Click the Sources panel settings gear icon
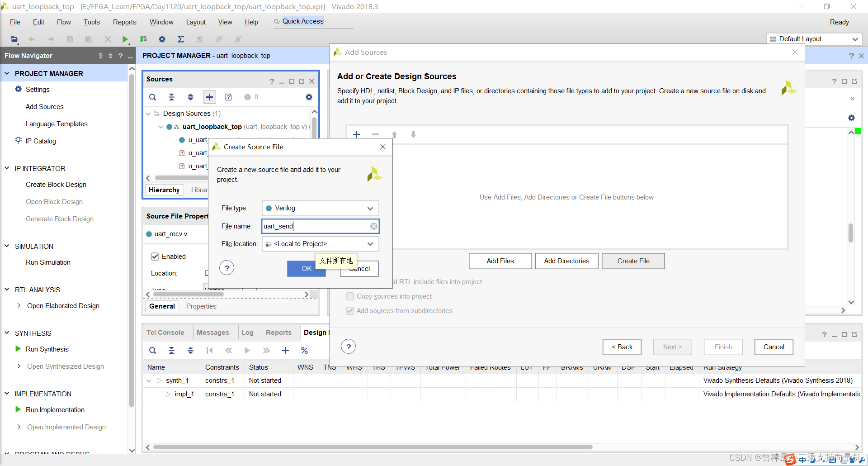 click(309, 97)
